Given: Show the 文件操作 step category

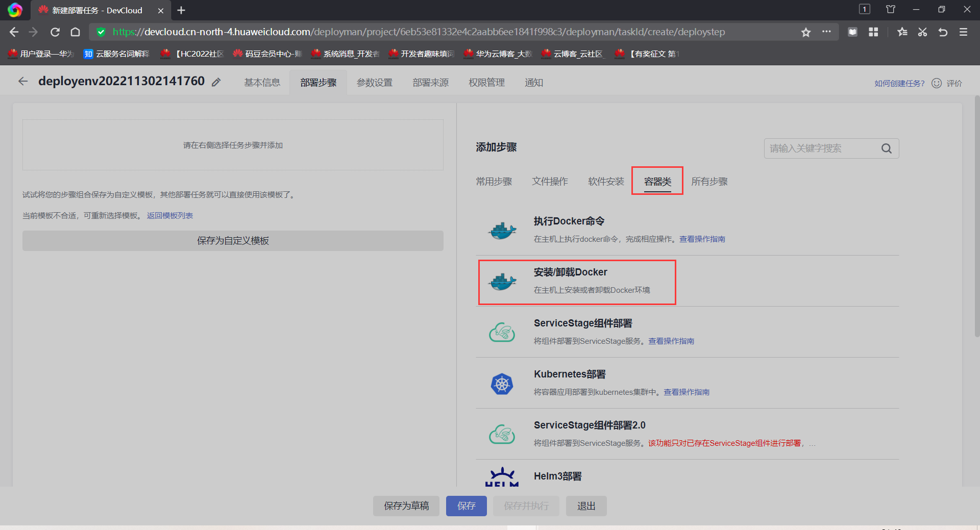Looking at the screenshot, I should pos(550,182).
